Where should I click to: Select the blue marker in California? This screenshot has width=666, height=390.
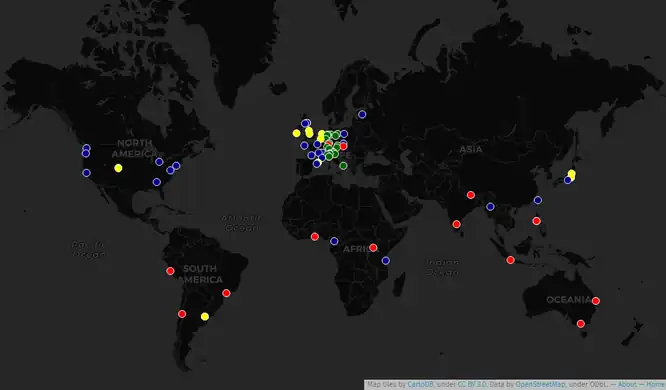86,173
